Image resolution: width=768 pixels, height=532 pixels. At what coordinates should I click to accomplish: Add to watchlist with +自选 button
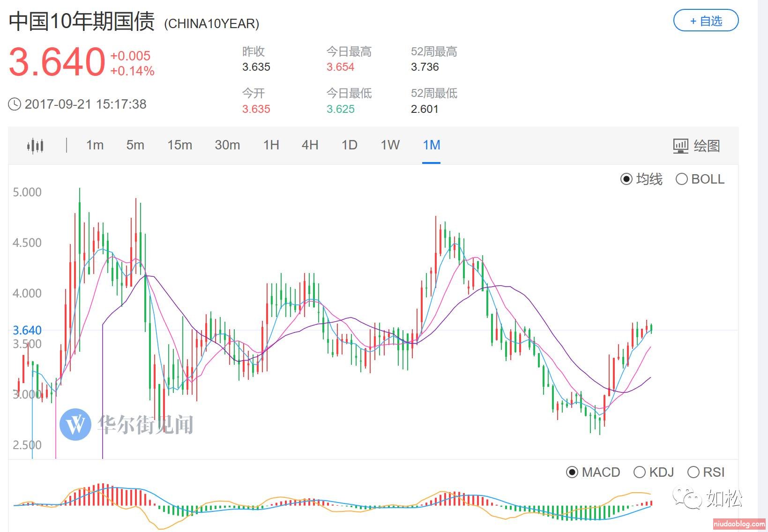point(706,21)
